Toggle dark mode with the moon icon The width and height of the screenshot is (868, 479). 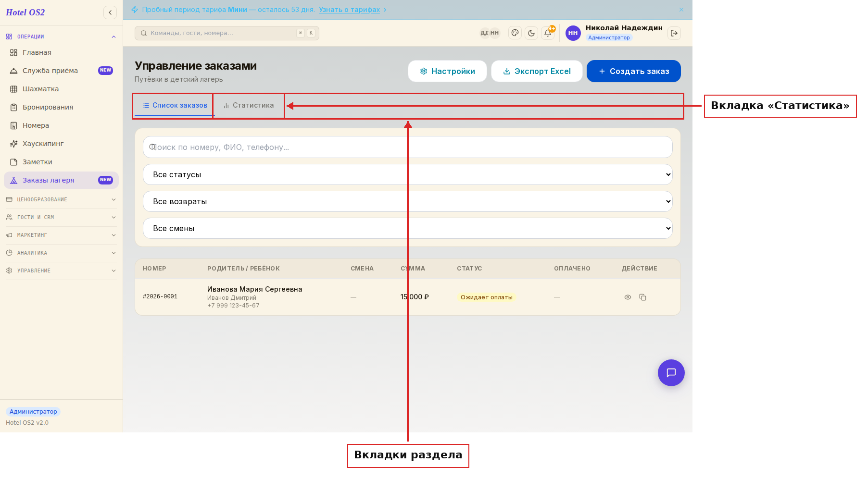click(x=531, y=33)
